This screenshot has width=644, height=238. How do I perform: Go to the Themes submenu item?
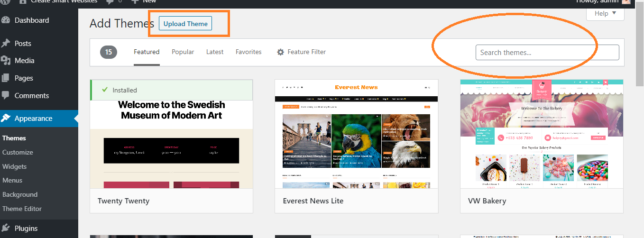click(x=14, y=138)
